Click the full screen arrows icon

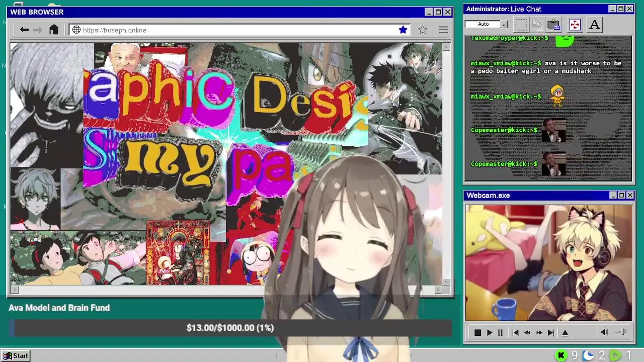tap(575, 24)
